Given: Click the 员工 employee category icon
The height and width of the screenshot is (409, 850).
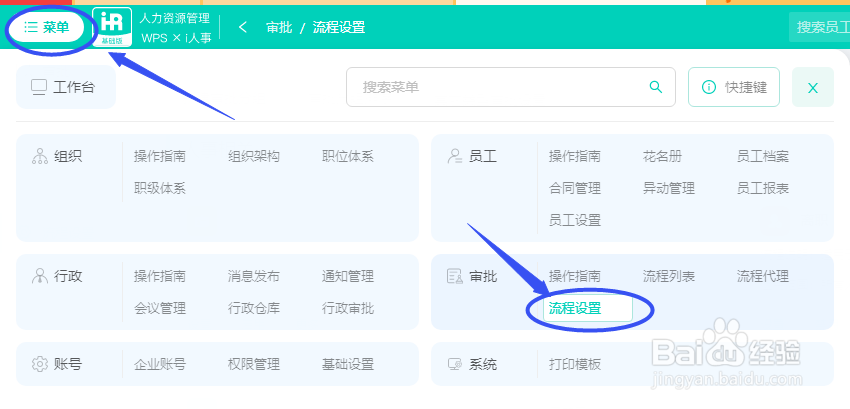Looking at the screenshot, I should pos(454,156).
